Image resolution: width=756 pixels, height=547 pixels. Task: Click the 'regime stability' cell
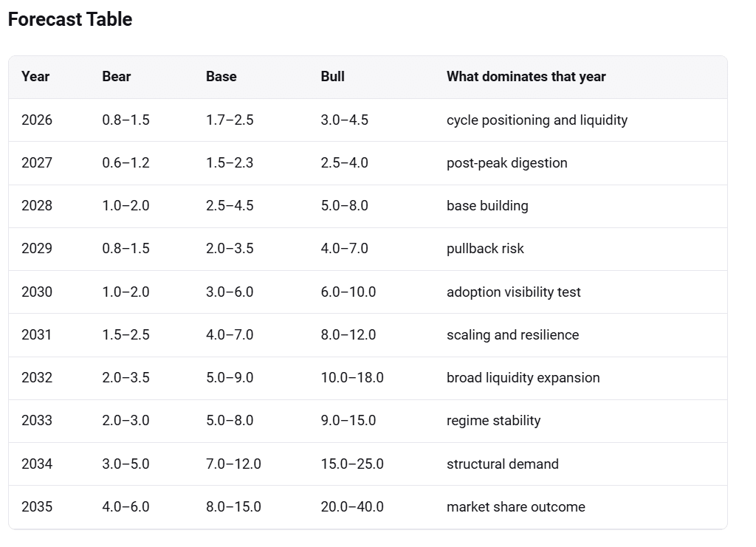click(493, 421)
